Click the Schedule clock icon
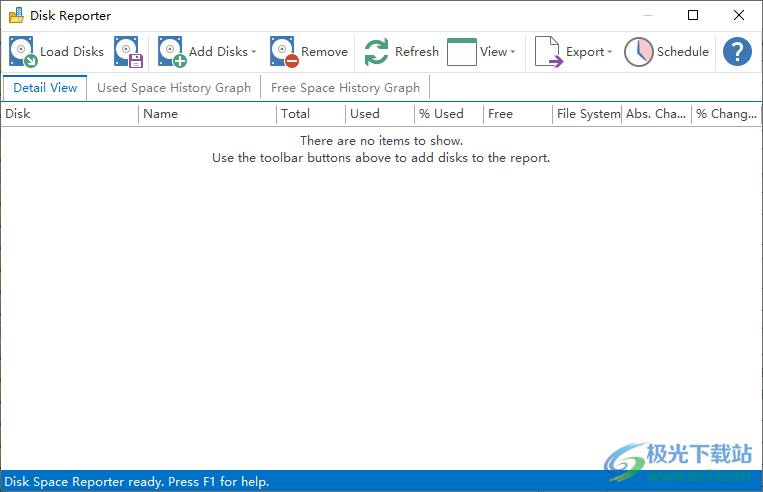 click(638, 52)
